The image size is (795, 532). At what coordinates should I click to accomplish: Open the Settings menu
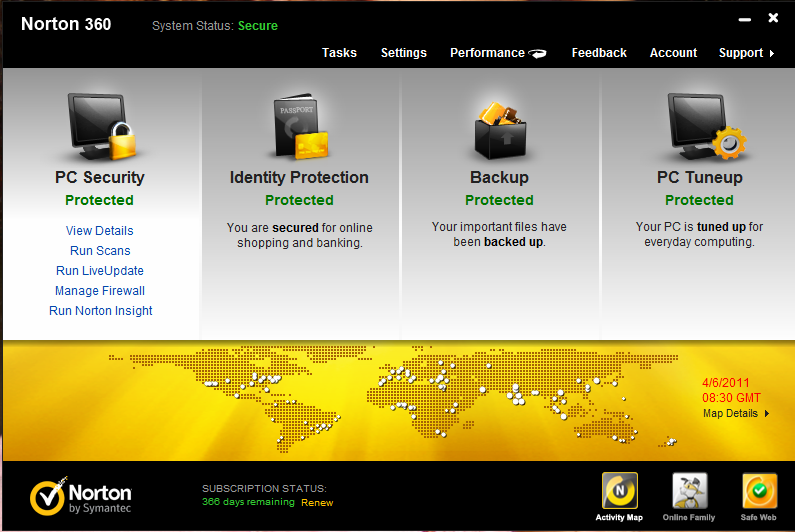pos(404,53)
